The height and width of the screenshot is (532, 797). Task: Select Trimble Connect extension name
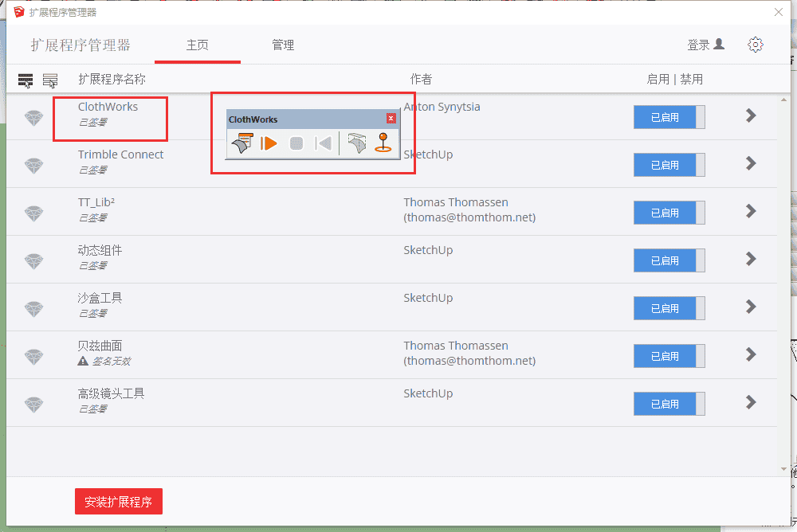click(120, 155)
